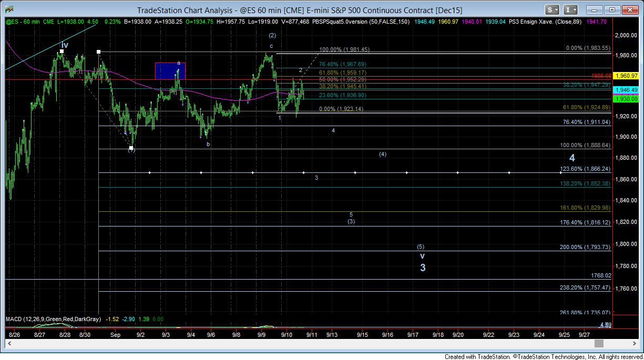Minimize the Chart Analysis window
This screenshot has height=360, width=644.
tap(595, 9)
